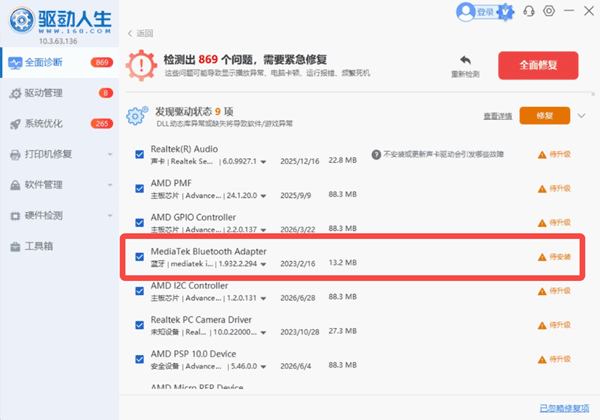The height and width of the screenshot is (420, 600).
Task: Click the 驱动人生 logo icon
Action: tap(22, 20)
